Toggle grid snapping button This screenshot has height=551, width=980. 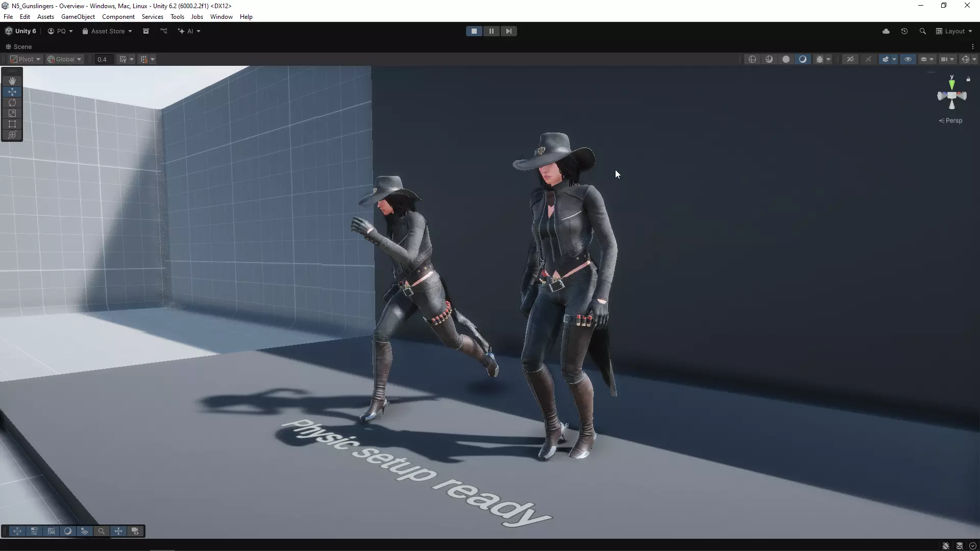click(144, 59)
